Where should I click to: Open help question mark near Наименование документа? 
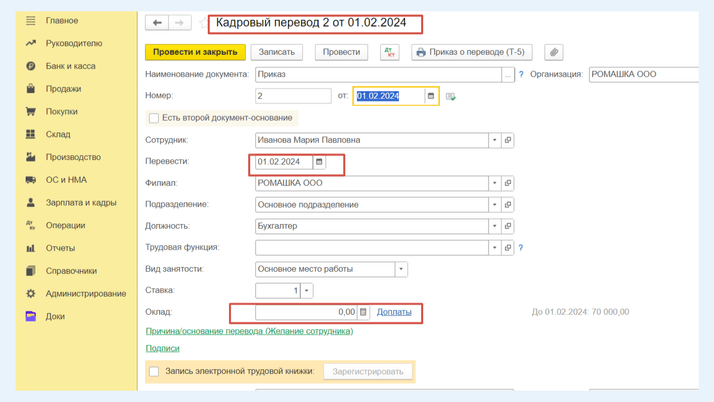click(x=521, y=74)
